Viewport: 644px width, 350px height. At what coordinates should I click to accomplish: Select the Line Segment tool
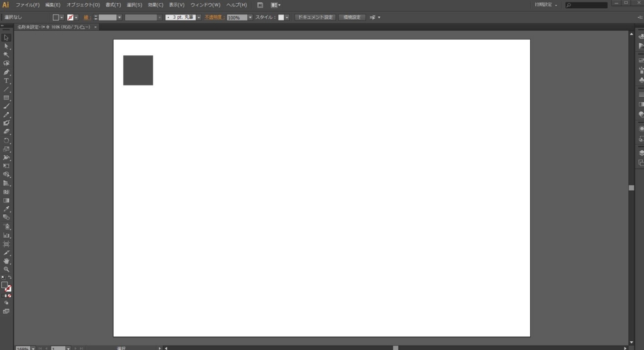6,89
